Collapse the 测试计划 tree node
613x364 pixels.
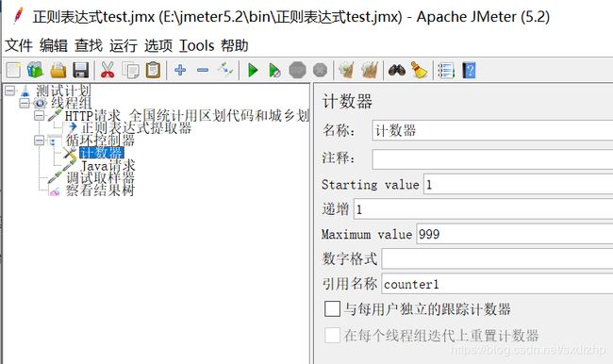coord(9,91)
